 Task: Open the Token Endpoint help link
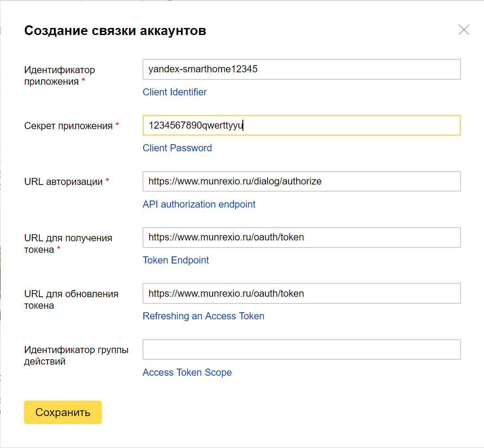click(175, 260)
